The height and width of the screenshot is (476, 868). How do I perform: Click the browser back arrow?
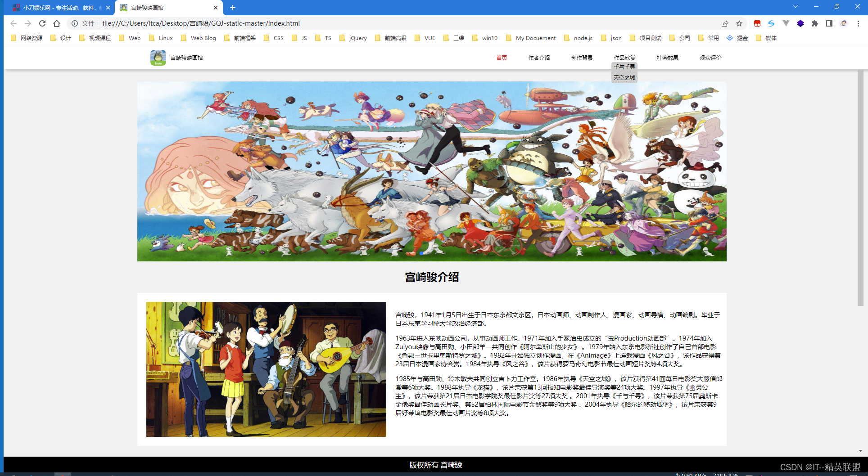point(14,23)
